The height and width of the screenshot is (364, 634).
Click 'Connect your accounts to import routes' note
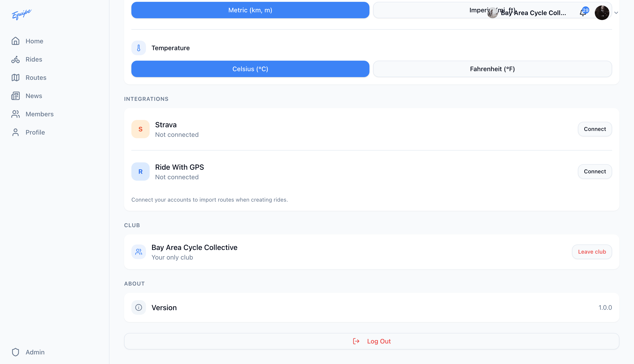pyautogui.click(x=210, y=200)
